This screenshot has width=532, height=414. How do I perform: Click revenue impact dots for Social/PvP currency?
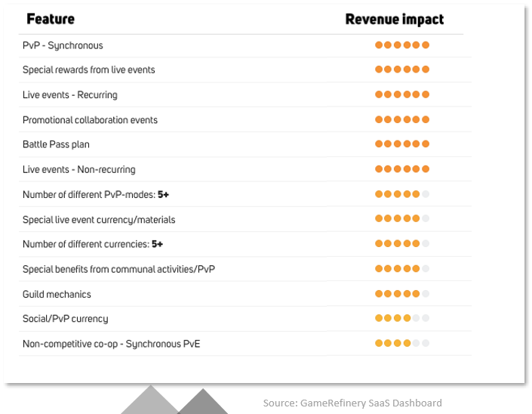tap(402, 319)
